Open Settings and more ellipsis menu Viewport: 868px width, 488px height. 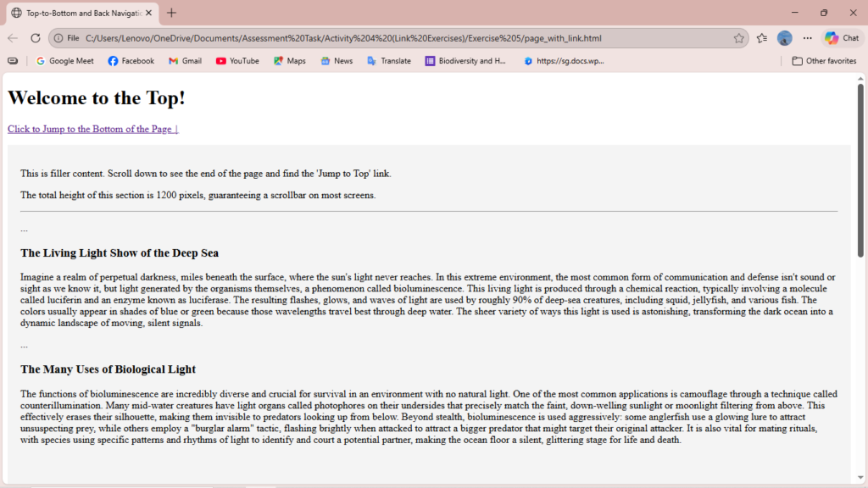[807, 38]
